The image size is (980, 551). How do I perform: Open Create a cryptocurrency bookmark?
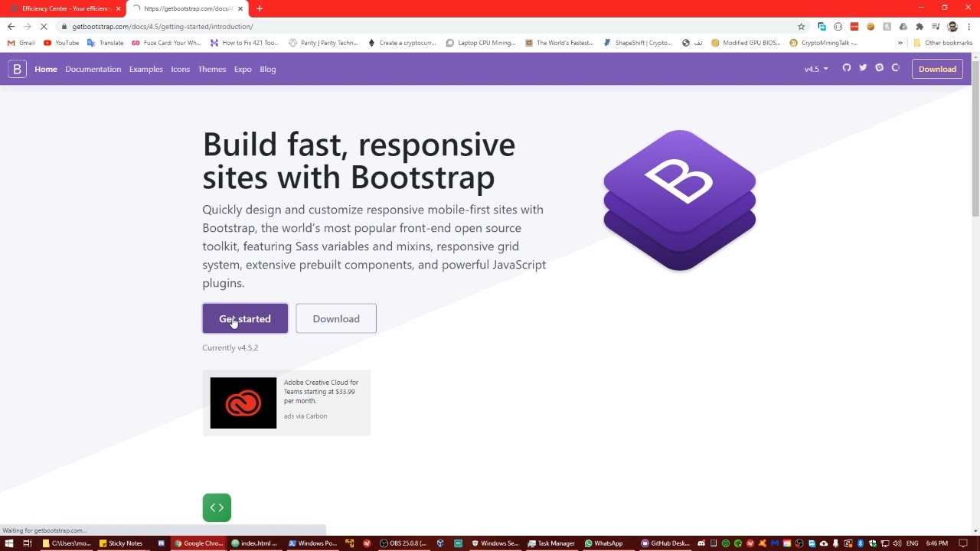402,43
